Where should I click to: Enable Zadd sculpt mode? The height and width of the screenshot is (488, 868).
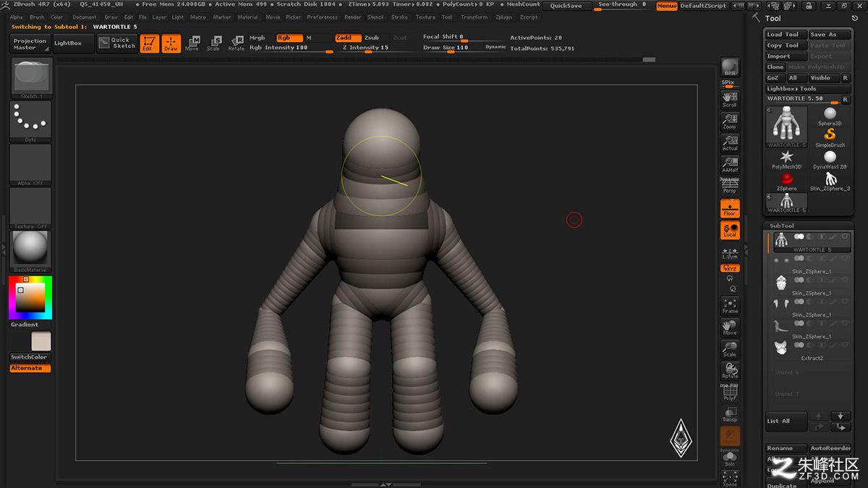click(348, 38)
